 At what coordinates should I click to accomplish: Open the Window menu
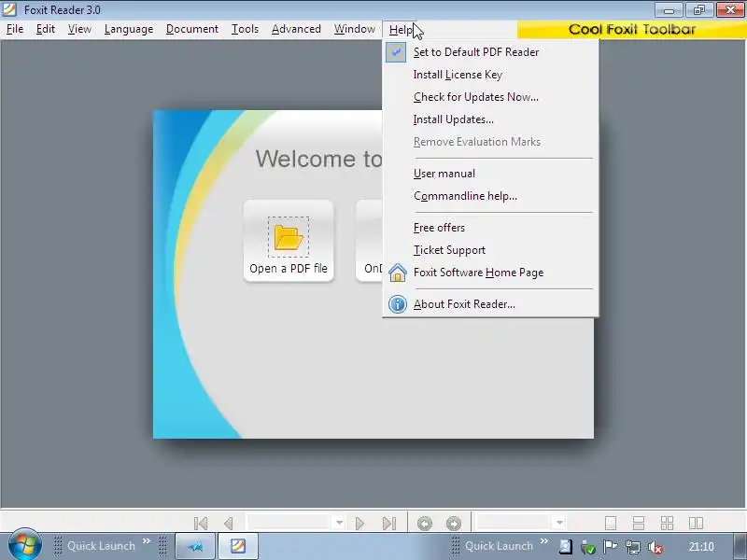(355, 30)
